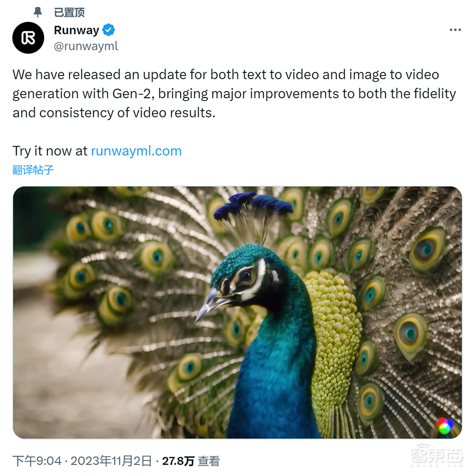
Task: Click the 已置顶 pinned label
Action: (x=70, y=12)
